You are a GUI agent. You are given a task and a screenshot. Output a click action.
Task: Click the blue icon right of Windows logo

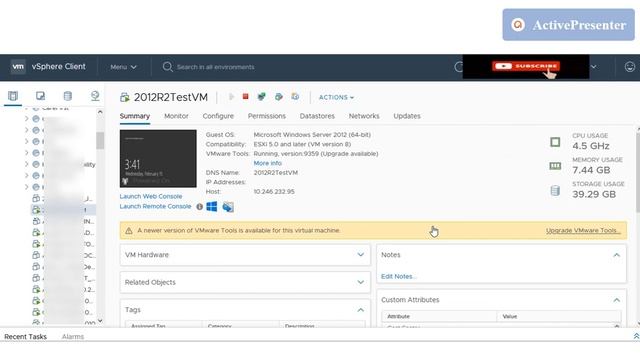click(228, 207)
